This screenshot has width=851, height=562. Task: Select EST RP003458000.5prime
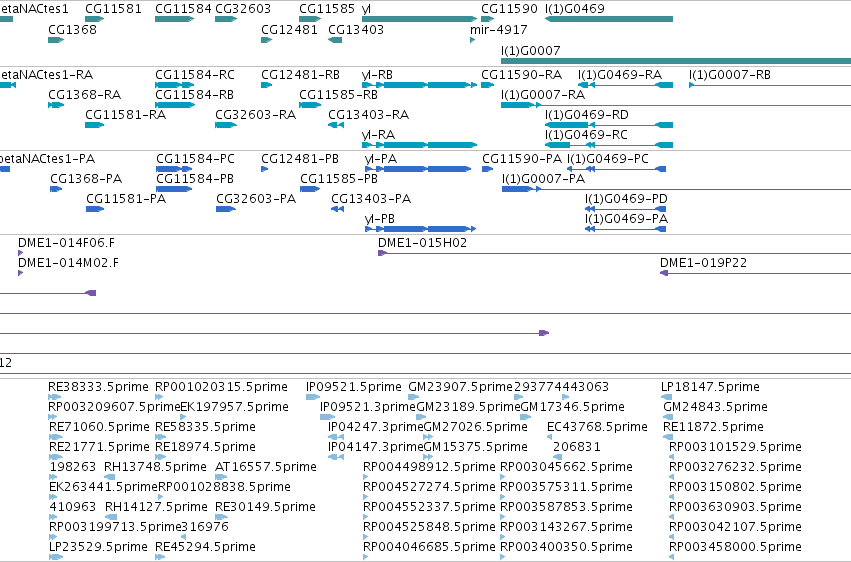(735, 547)
